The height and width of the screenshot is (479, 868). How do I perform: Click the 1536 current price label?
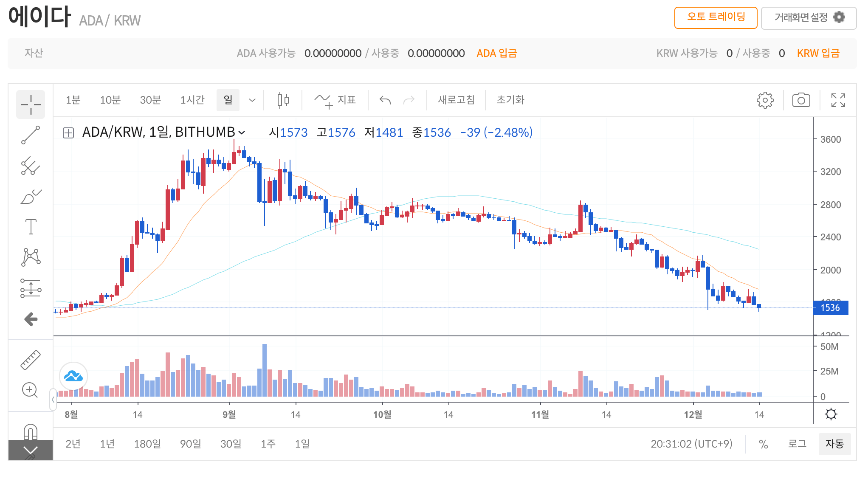click(830, 308)
